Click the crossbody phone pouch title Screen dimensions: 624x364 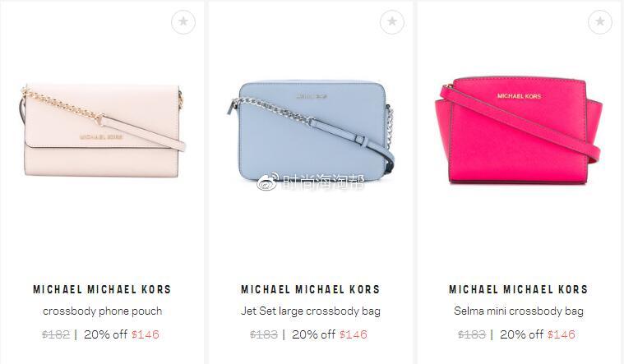tap(102, 311)
